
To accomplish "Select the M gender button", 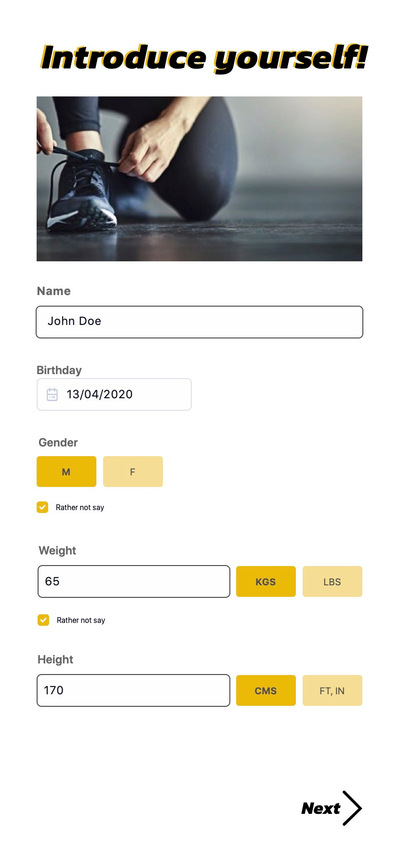I will 66,472.
